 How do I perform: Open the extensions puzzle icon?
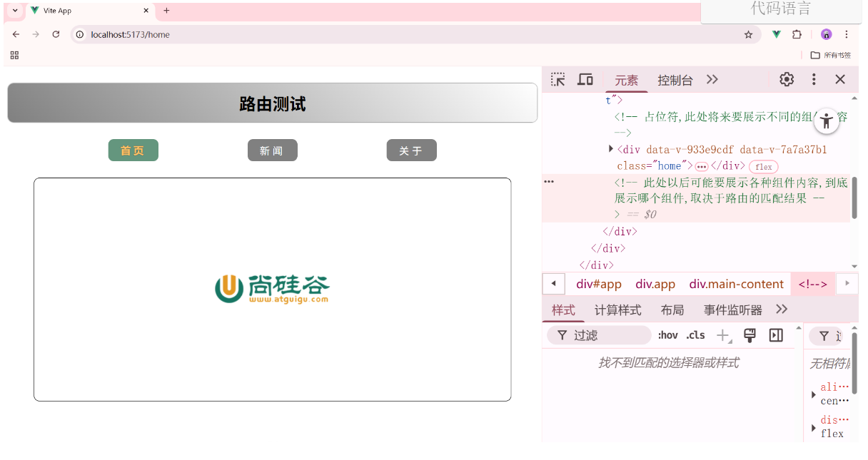click(x=797, y=34)
